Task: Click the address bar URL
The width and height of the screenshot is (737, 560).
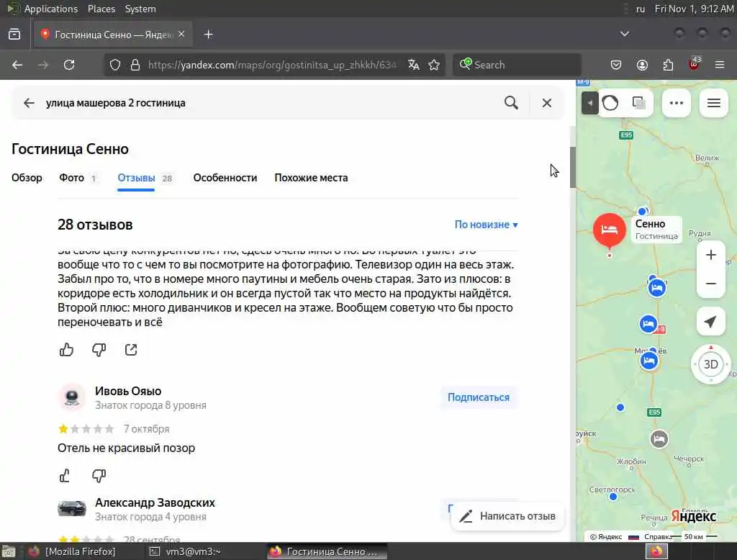Action: click(x=271, y=65)
